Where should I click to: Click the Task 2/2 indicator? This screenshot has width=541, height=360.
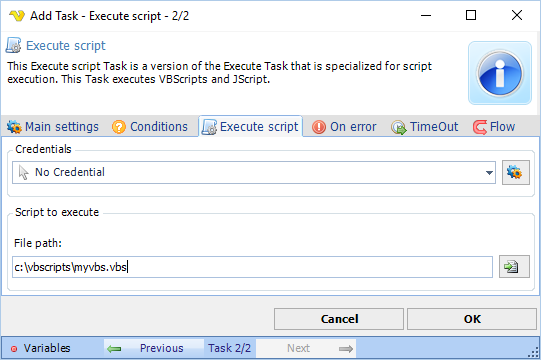[229, 348]
